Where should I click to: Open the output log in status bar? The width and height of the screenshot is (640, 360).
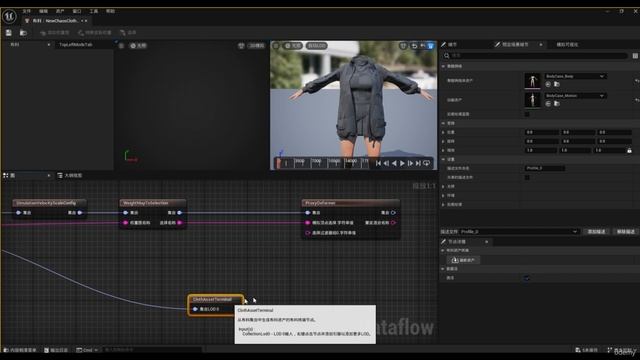pyautogui.click(x=56, y=350)
